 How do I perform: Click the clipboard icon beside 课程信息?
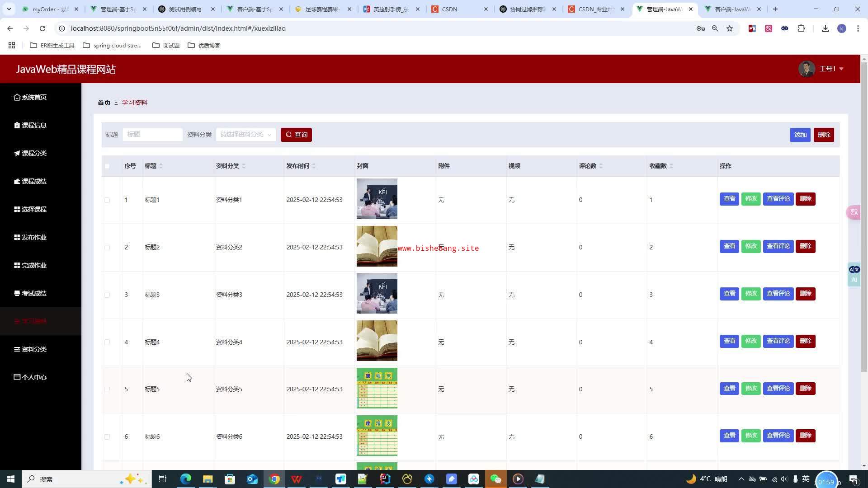[x=17, y=125]
